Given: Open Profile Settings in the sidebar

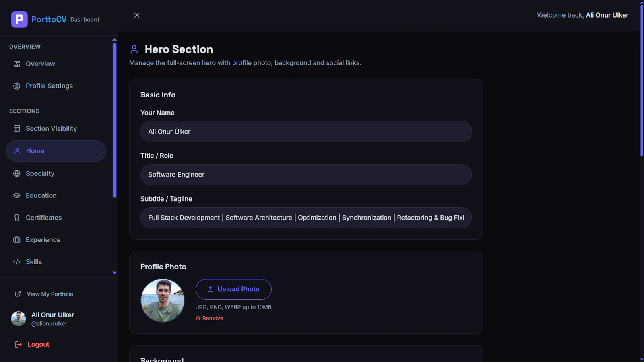Looking at the screenshot, I should click(56, 86).
